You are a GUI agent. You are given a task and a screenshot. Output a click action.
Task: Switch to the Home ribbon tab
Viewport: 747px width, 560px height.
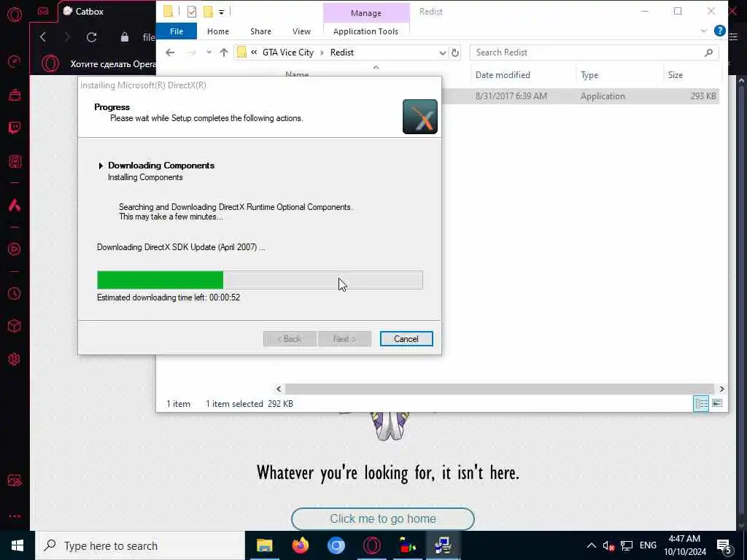click(217, 31)
